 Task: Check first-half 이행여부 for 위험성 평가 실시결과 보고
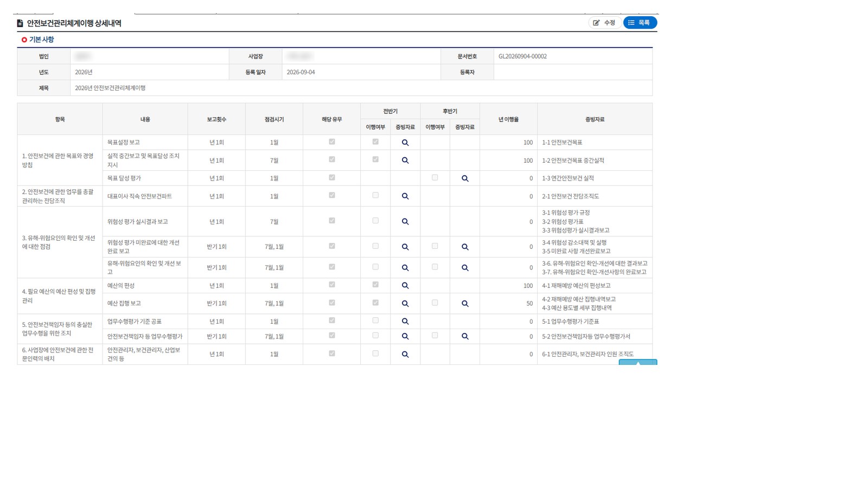(x=375, y=221)
